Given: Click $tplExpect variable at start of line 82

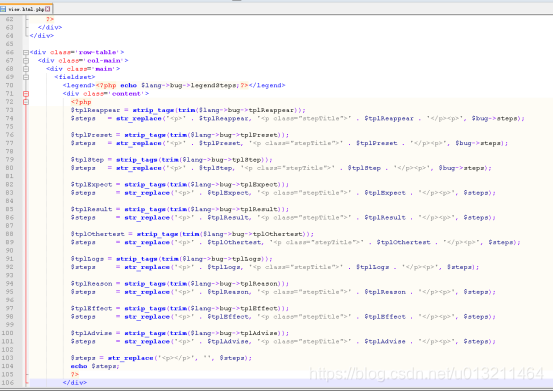Looking at the screenshot, I should coord(91,184).
